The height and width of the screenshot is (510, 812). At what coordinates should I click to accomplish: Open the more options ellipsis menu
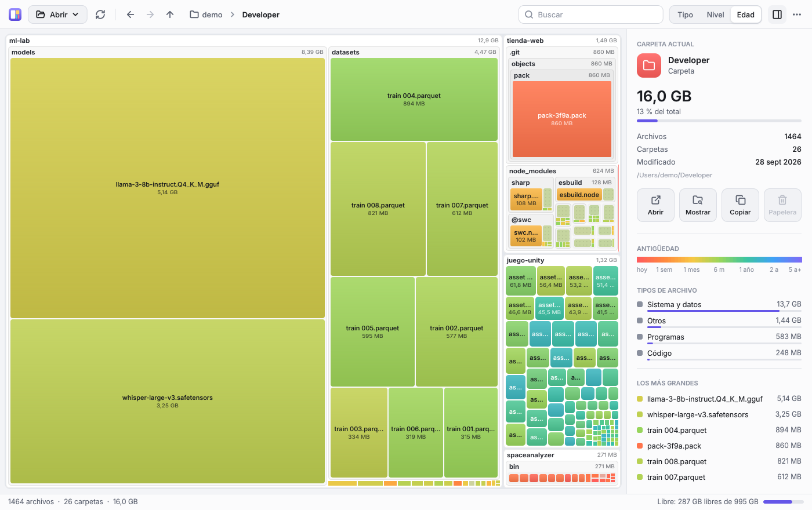(x=797, y=14)
